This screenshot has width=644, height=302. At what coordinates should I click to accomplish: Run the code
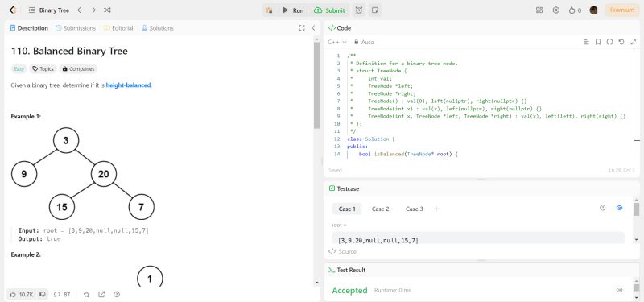293,10
